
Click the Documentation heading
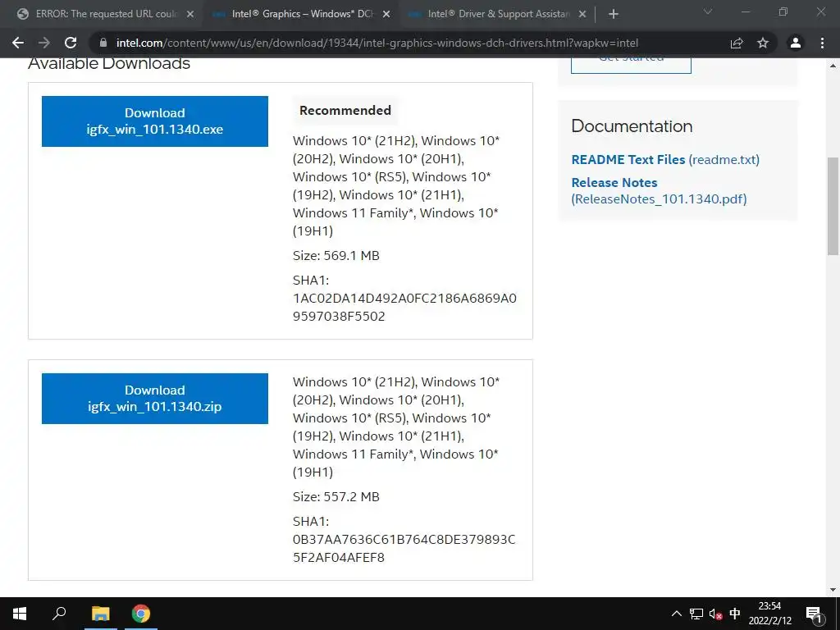click(x=632, y=126)
